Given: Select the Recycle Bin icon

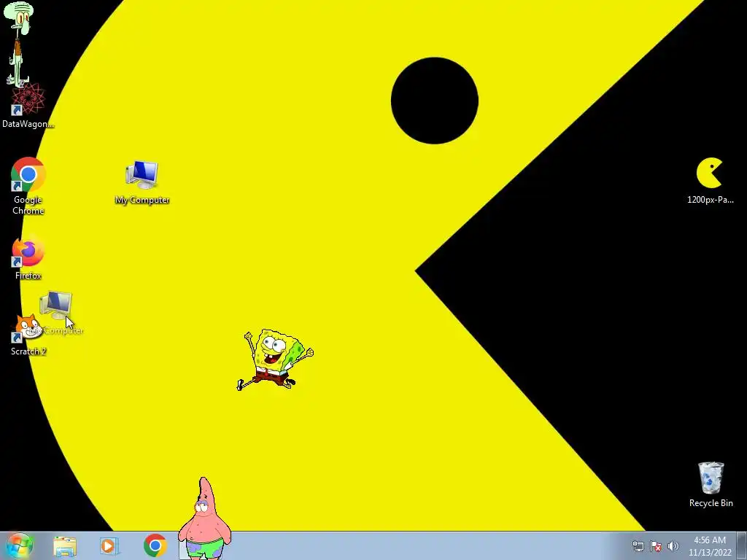Looking at the screenshot, I should 711,484.
